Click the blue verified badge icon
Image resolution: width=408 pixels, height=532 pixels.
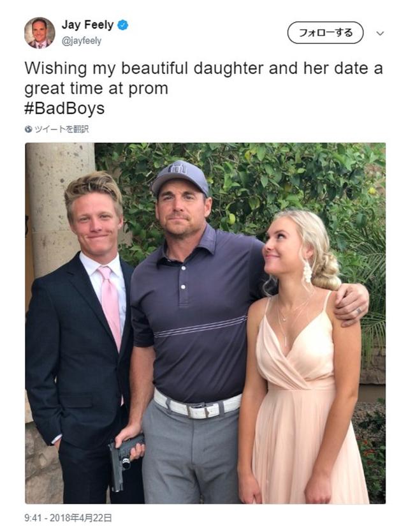pos(123,25)
